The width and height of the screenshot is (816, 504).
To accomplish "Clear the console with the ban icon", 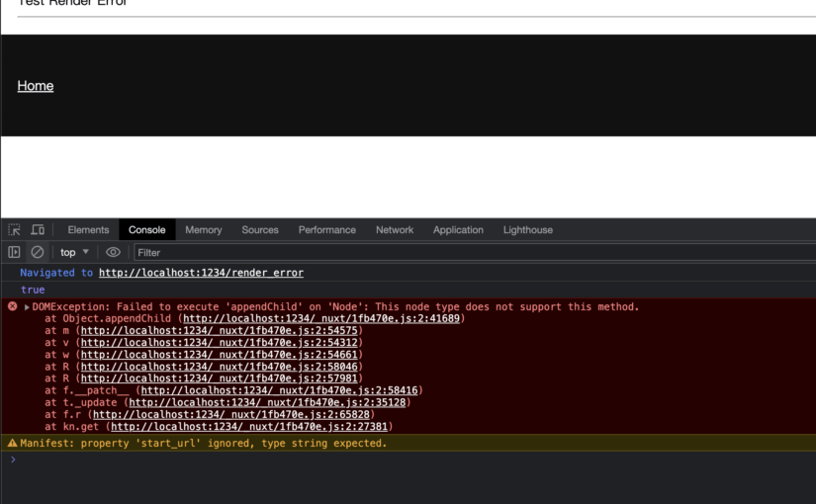I will (38, 252).
